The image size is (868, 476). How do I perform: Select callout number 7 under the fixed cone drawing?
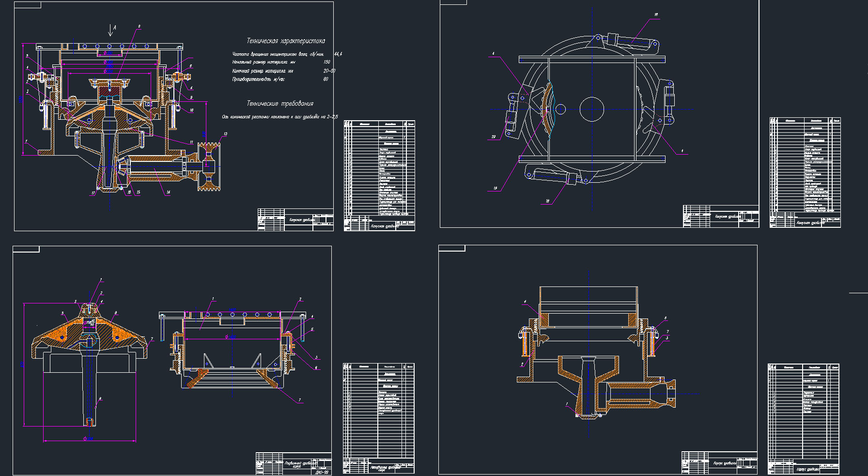299,400
